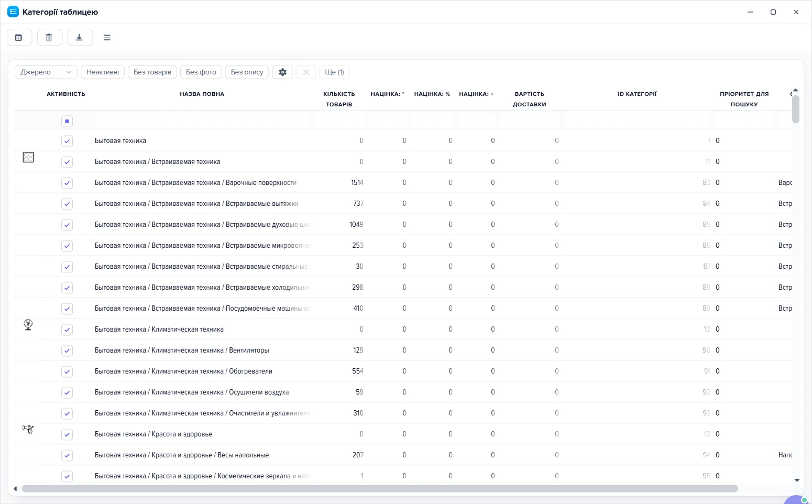Viewport: 812px width, 504px height.
Task: Open the hamburger menu in the toolbar
Action: [x=107, y=38]
